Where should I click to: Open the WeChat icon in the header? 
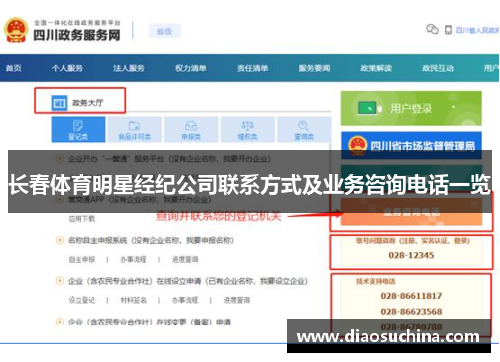(x=432, y=29)
